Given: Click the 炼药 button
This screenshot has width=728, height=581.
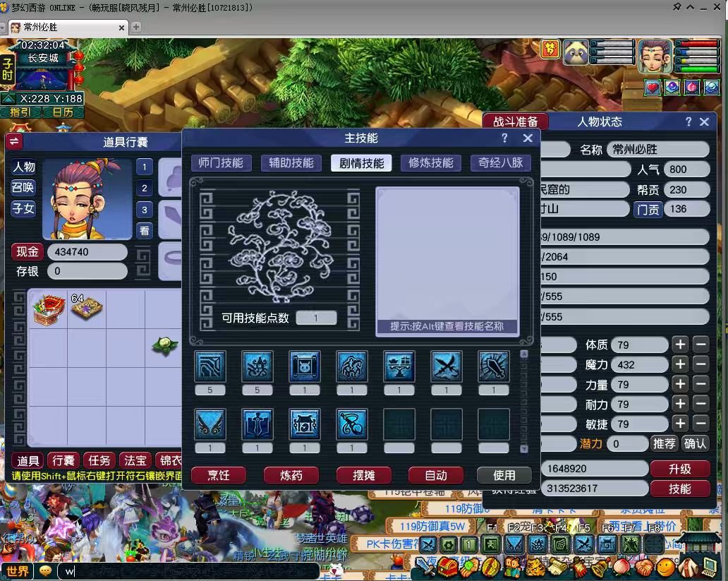Looking at the screenshot, I should [x=291, y=475].
